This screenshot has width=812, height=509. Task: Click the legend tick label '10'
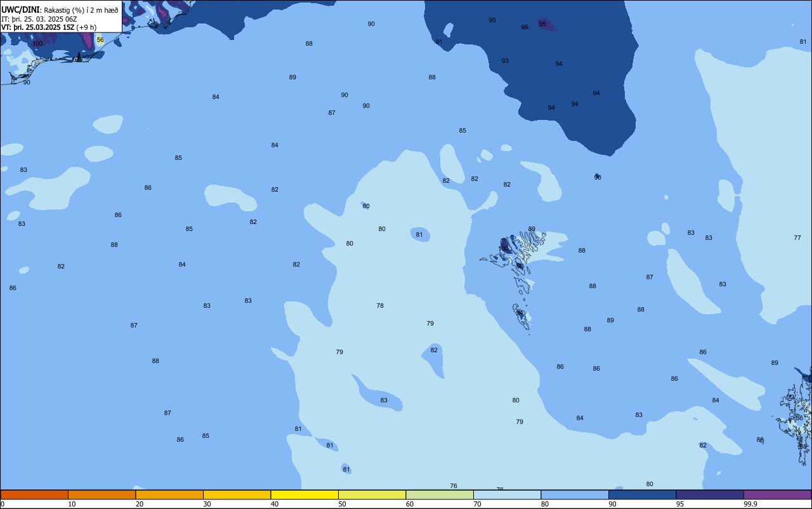72,504
